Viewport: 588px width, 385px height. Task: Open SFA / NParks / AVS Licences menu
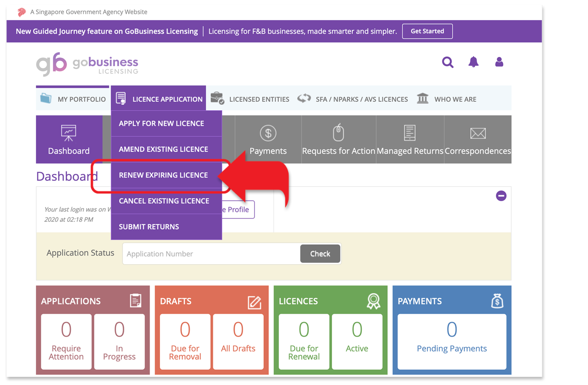tap(353, 99)
